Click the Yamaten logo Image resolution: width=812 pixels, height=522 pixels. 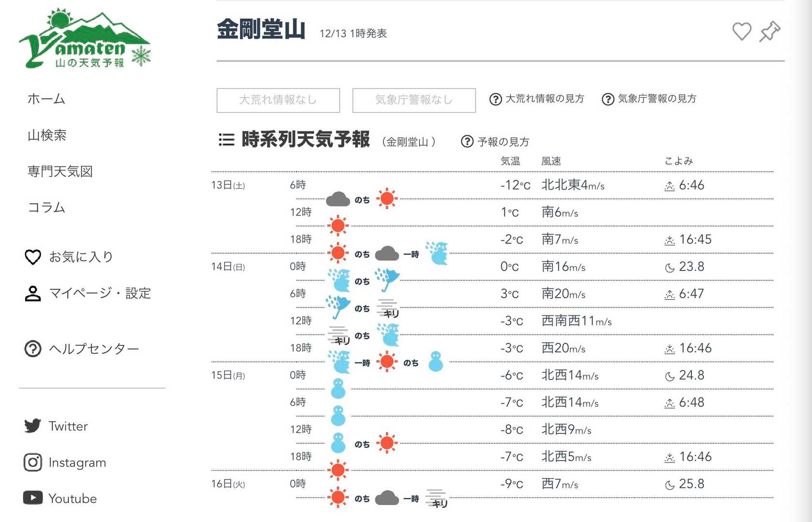pos(85,39)
